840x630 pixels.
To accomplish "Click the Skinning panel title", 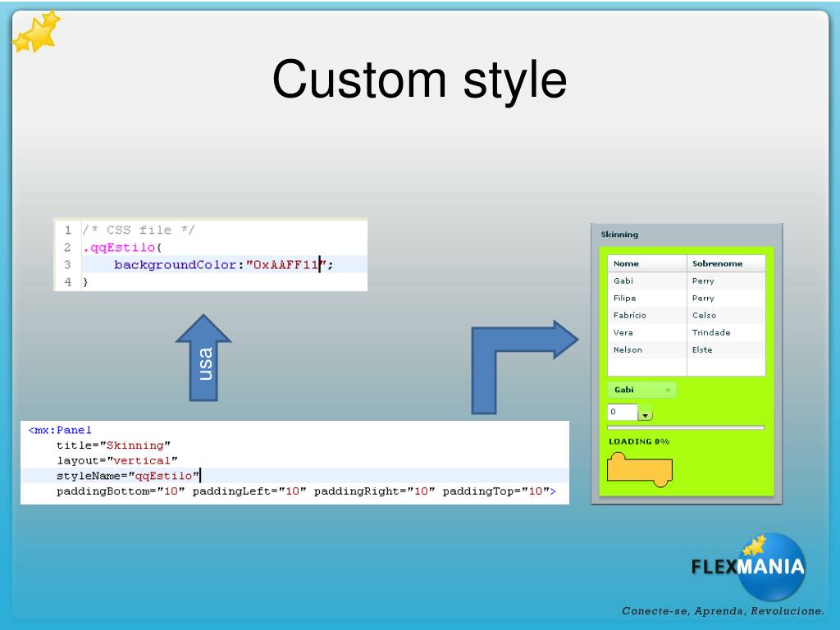I will pyautogui.click(x=619, y=234).
